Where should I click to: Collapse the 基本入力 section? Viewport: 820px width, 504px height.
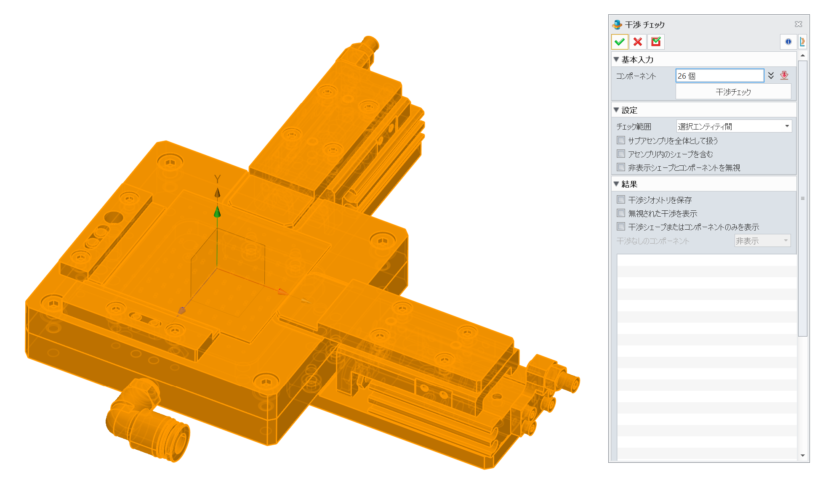tap(616, 59)
